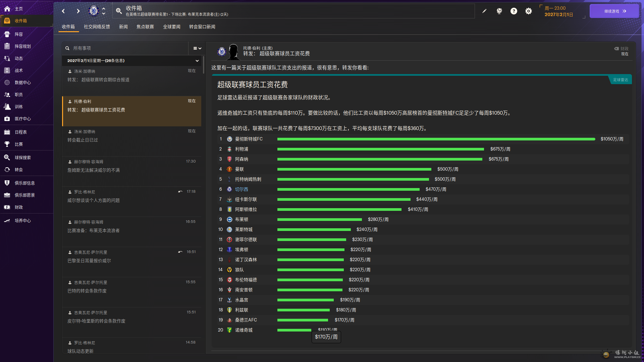This screenshot has height=362, width=644.
Task: Open the 俱乐部愿景 club vision icon
Action: click(x=7, y=195)
